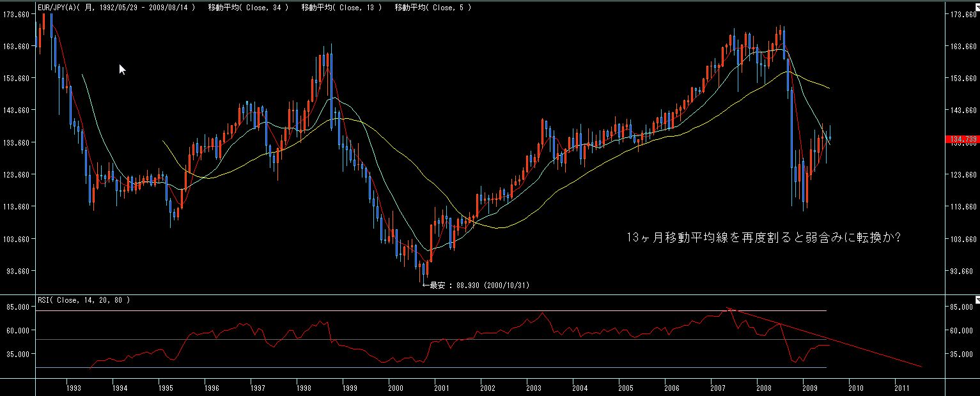Click the 1999 year label on time axis
980x396 pixels.
tap(350, 388)
